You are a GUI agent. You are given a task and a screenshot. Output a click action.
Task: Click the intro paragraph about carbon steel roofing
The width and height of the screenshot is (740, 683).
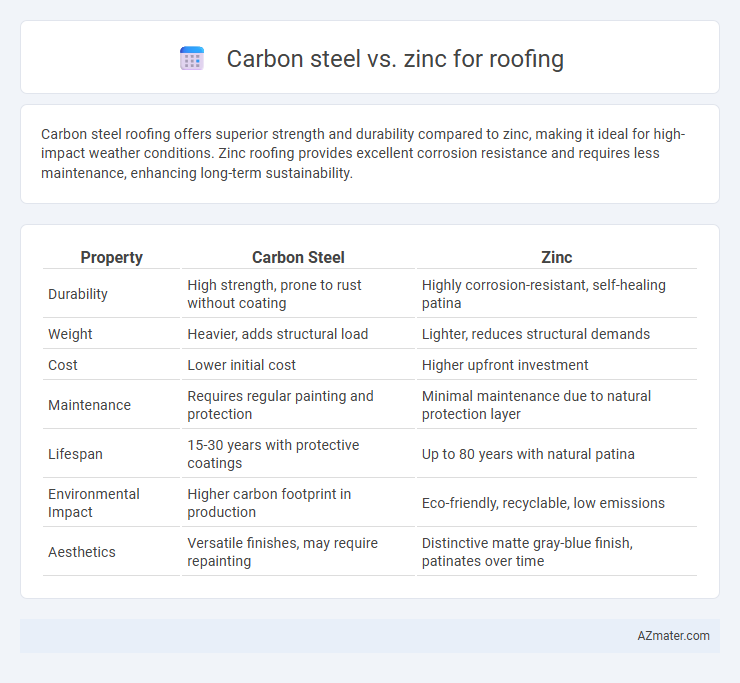pos(363,153)
